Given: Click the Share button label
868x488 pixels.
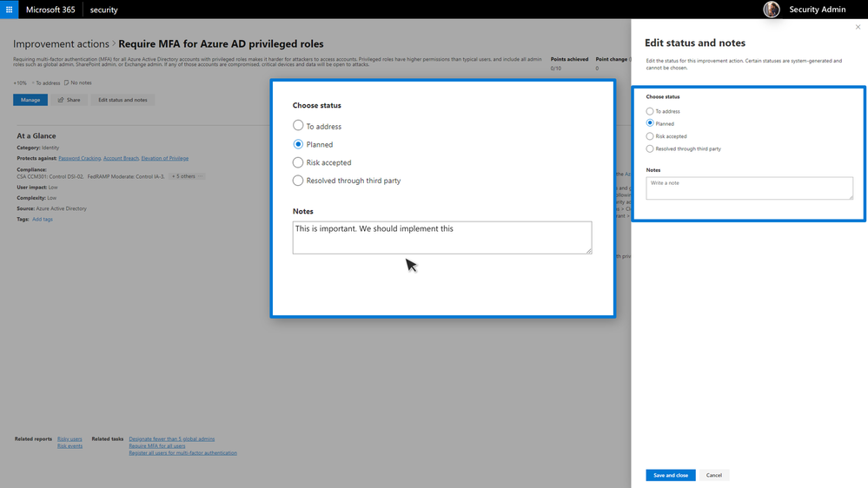Looking at the screenshot, I should (74, 100).
